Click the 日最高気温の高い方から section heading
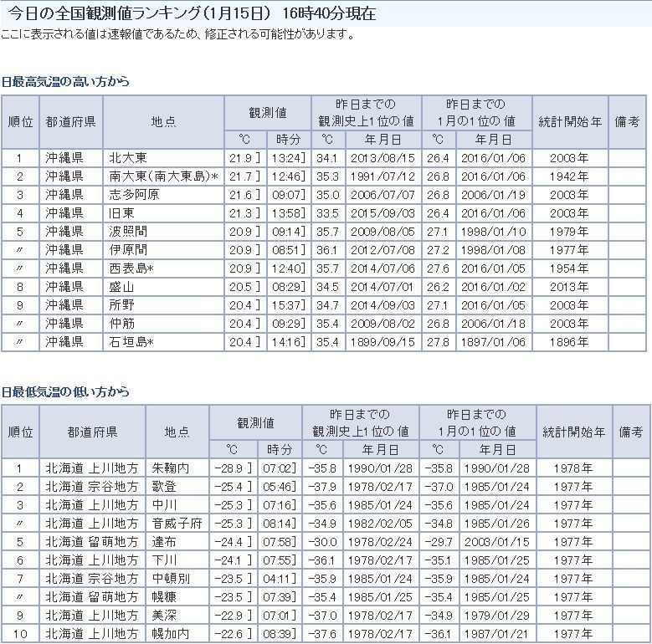 pyautogui.click(x=65, y=82)
